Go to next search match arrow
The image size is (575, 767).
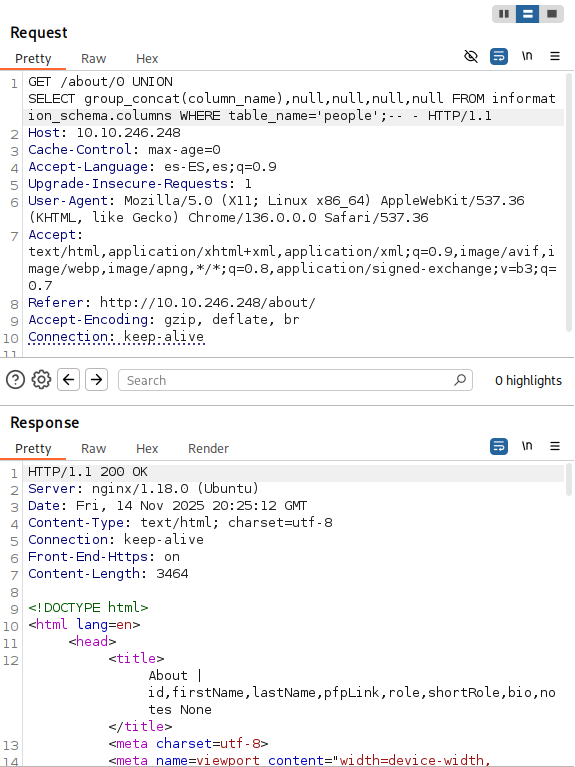pos(96,380)
